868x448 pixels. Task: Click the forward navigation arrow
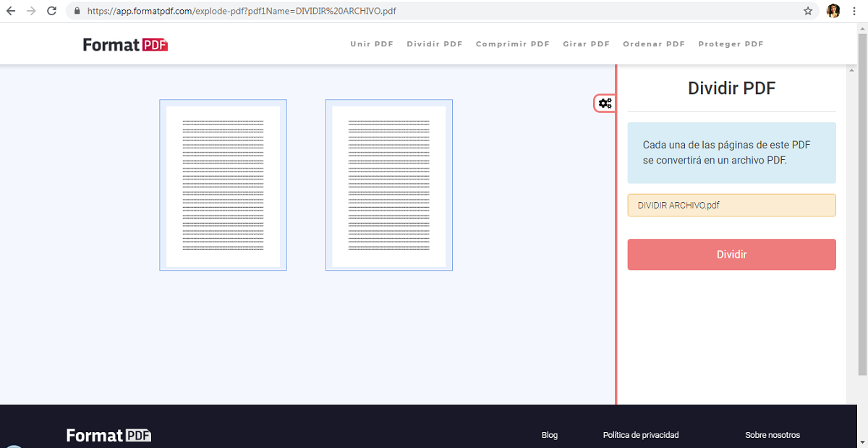[30, 11]
